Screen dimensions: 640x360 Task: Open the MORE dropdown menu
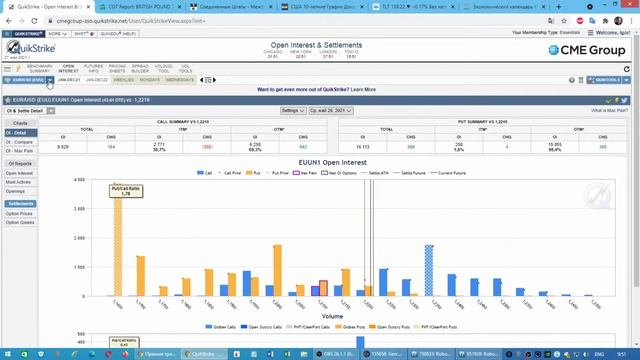(57, 34)
